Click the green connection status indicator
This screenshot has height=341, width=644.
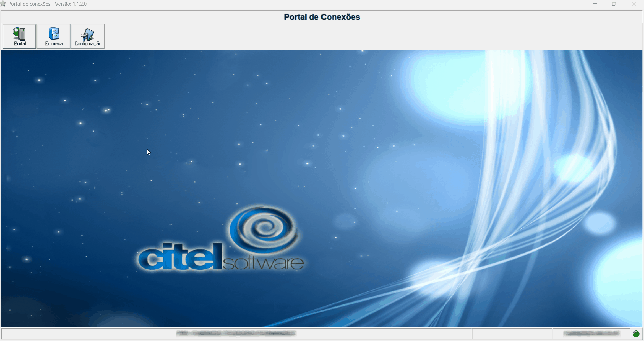(x=636, y=334)
